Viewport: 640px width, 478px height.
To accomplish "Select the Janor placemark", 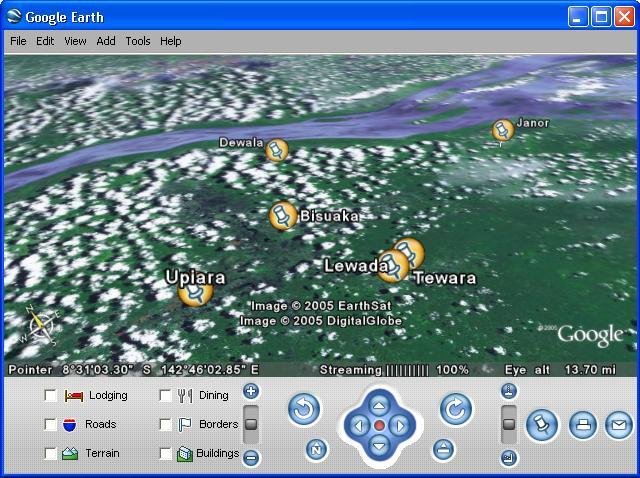I will (502, 131).
